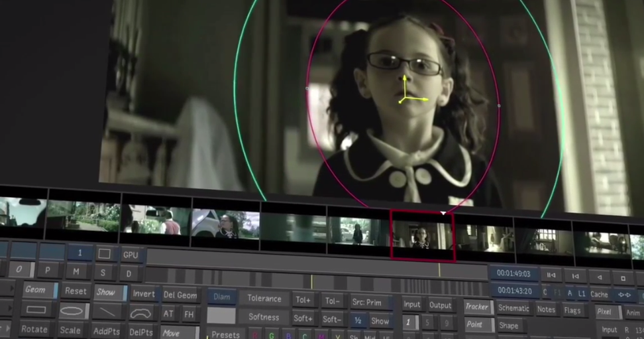The width and height of the screenshot is (644, 339).
Task: Toggle the Geom option
Action: coord(40,290)
